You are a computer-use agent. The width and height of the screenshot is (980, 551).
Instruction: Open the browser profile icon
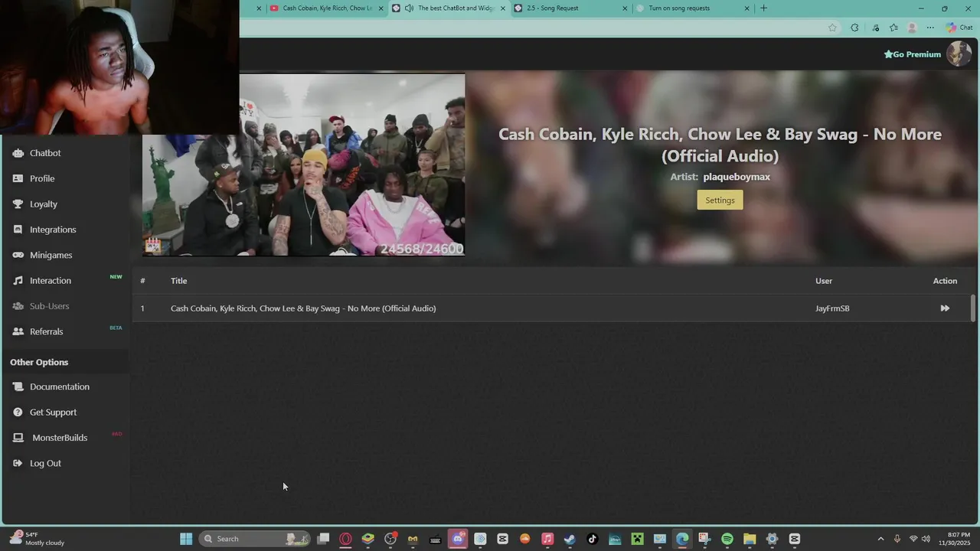[912, 28]
